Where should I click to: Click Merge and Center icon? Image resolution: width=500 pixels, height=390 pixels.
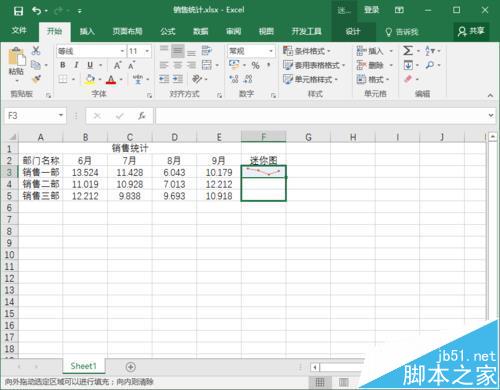point(207,65)
